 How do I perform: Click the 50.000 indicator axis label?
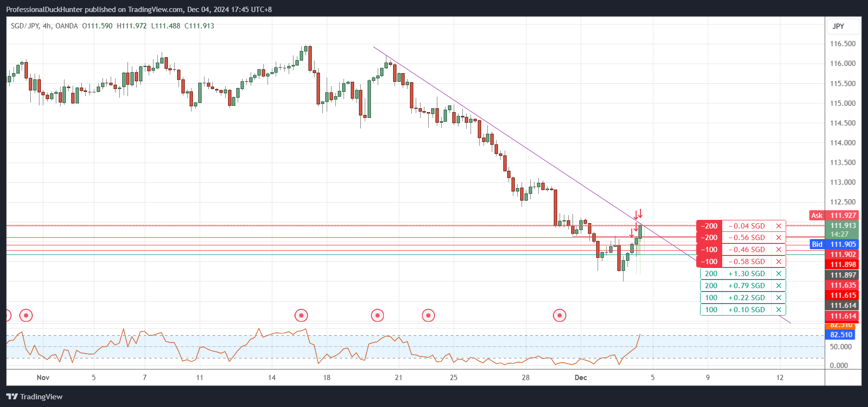click(x=841, y=347)
